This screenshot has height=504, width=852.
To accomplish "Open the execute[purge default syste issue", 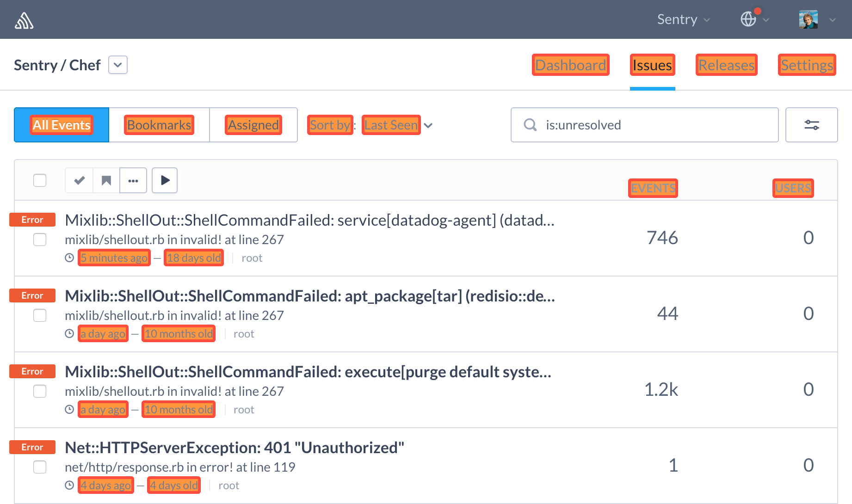I will pos(308,372).
